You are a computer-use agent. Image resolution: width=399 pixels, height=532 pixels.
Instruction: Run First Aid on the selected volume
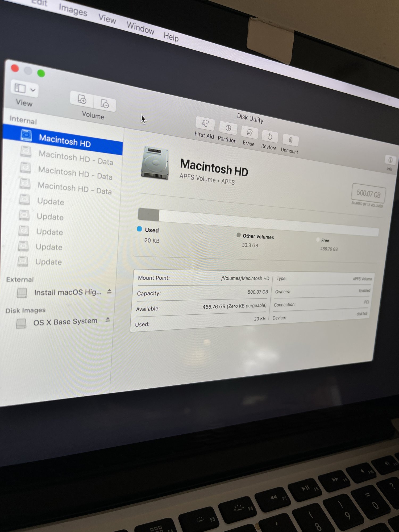pos(205,124)
